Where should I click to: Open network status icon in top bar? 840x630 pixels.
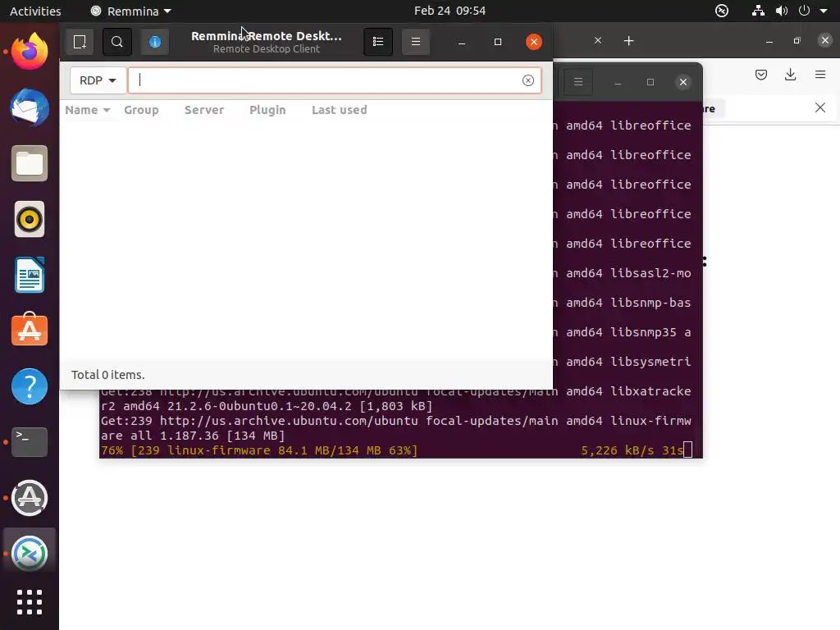click(758, 11)
